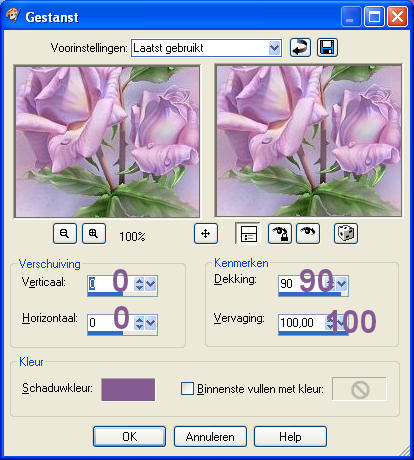Viewport: 414px width, 460px height.
Task: Click the Dekking blue slider bar
Action: pyautogui.click(x=310, y=294)
